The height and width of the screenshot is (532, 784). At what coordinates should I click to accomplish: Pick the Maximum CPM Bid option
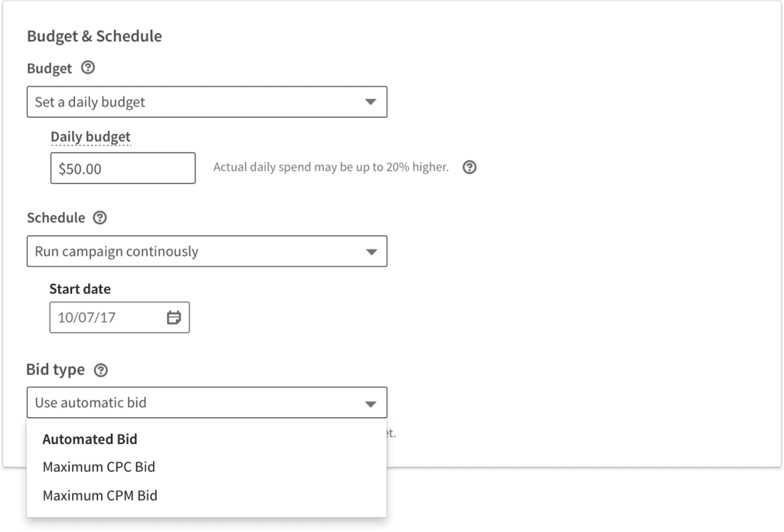tap(100, 495)
